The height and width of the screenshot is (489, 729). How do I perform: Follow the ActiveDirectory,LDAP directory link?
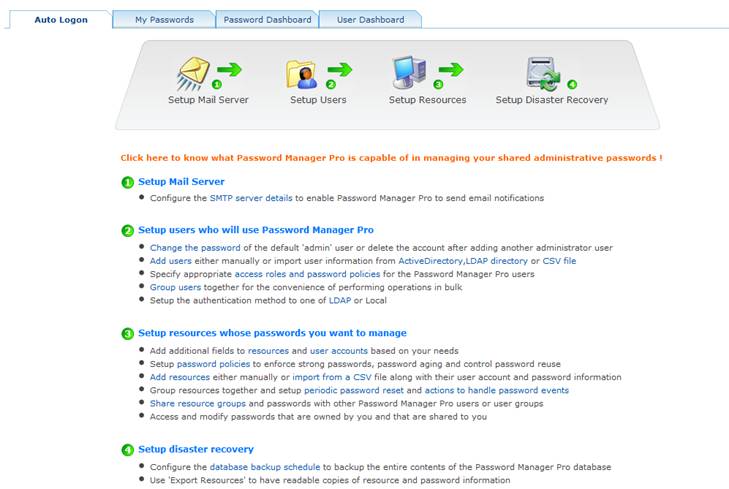point(463,261)
